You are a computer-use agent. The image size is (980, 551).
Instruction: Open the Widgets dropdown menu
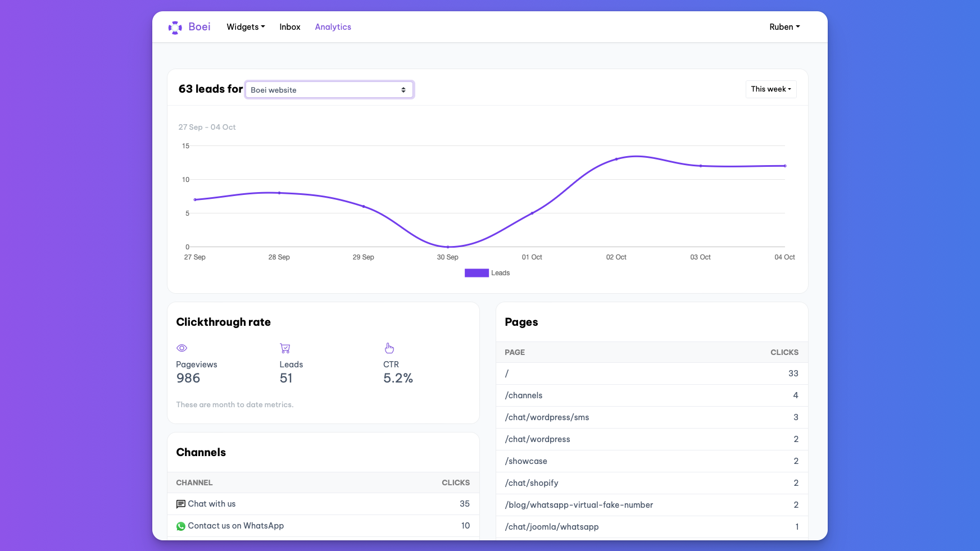246,27
